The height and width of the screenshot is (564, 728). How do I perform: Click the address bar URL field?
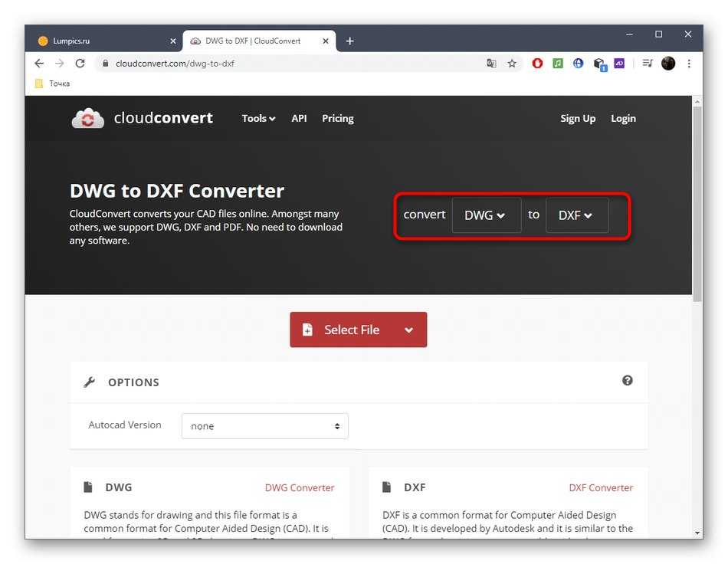(x=291, y=64)
